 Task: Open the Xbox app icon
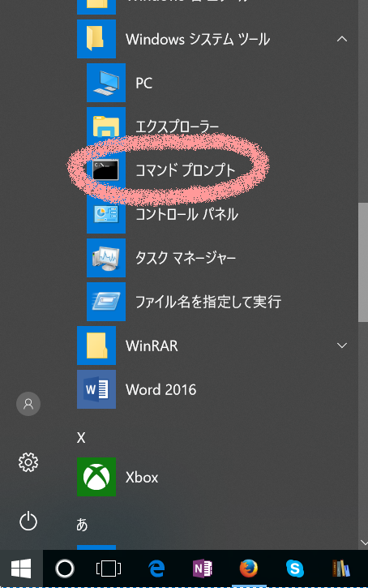pos(96,477)
